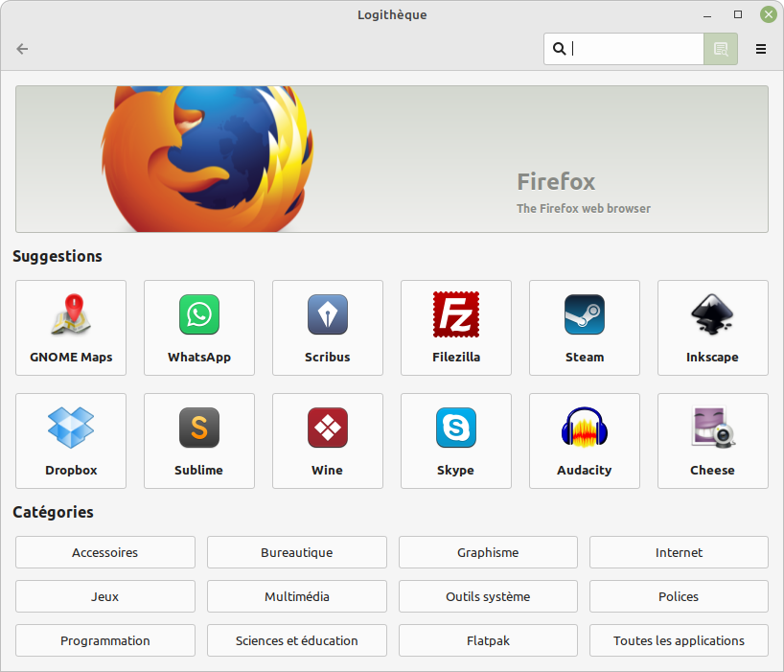
Task: Minimize the Logithèque window
Action: [707, 15]
